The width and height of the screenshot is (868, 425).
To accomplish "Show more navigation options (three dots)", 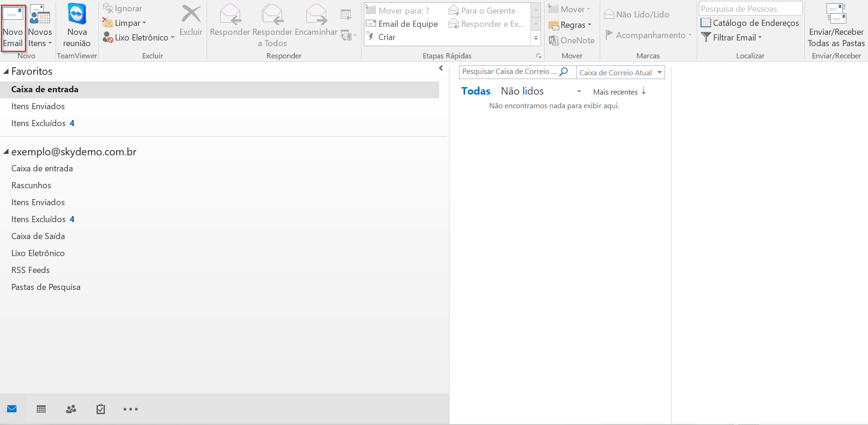I will pos(130,409).
